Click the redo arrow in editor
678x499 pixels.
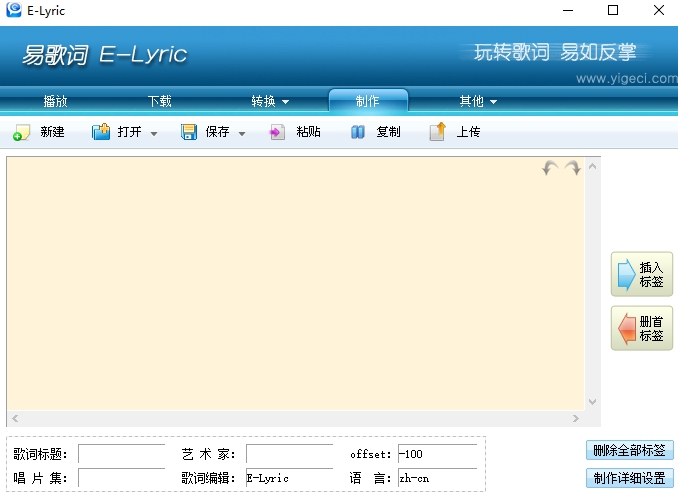point(573,167)
